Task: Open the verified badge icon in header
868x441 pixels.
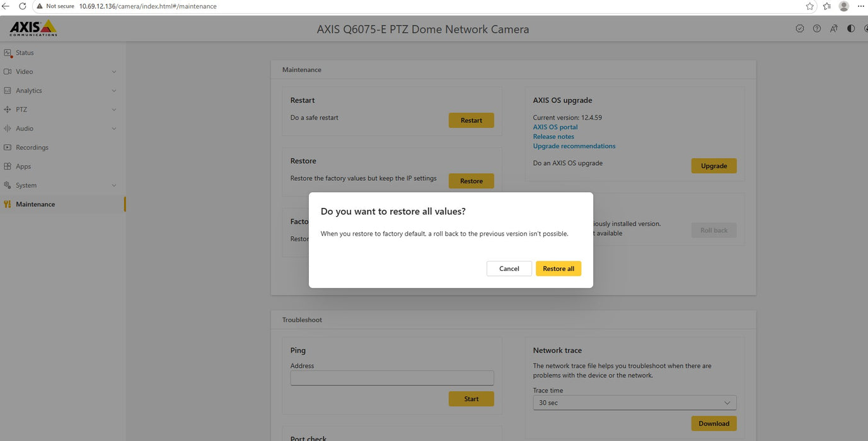Action: [x=800, y=28]
